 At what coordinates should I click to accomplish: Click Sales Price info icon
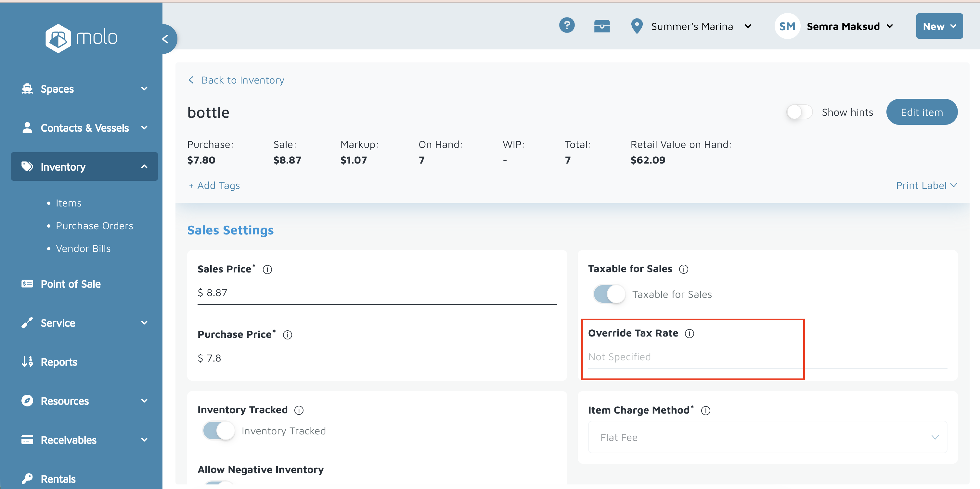[267, 270]
